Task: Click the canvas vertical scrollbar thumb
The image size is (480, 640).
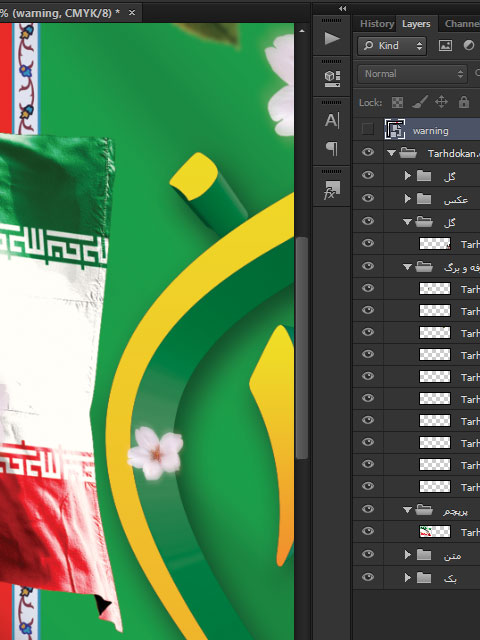Action: click(x=302, y=348)
